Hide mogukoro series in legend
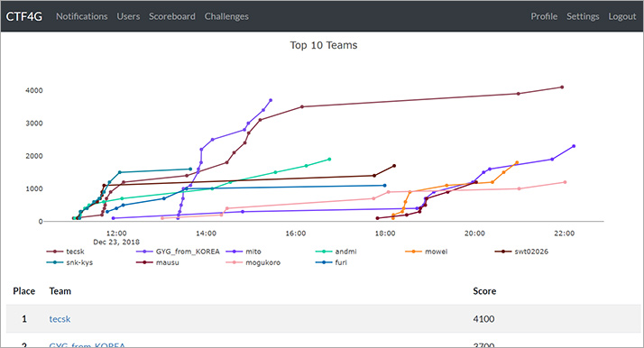The width and height of the screenshot is (644, 348). [253, 262]
